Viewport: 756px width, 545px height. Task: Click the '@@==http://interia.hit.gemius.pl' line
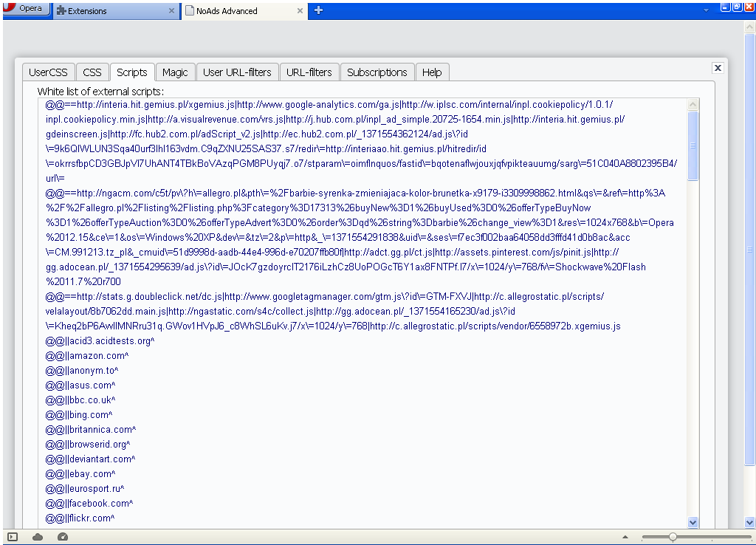click(361, 141)
